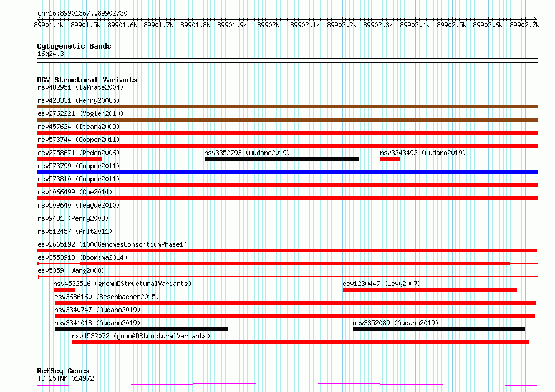Image resolution: width=555 pixels, height=392 pixels.
Task: Click the 89902.5k ruler tick label
Action: [x=451, y=25]
